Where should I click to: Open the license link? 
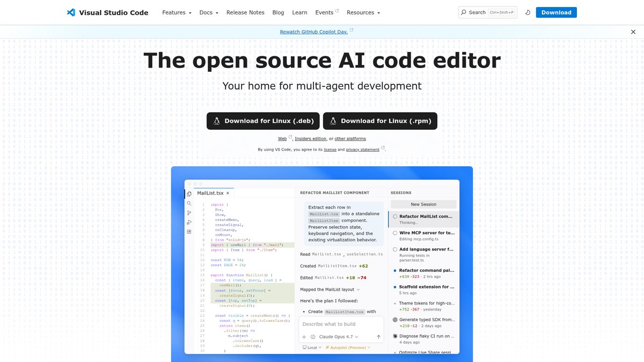330,150
